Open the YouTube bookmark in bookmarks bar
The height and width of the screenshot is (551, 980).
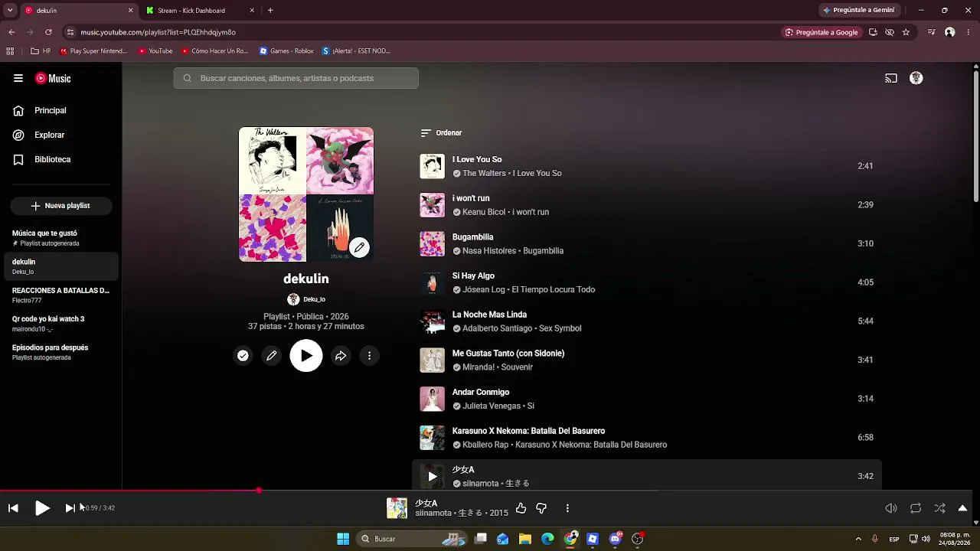(155, 51)
